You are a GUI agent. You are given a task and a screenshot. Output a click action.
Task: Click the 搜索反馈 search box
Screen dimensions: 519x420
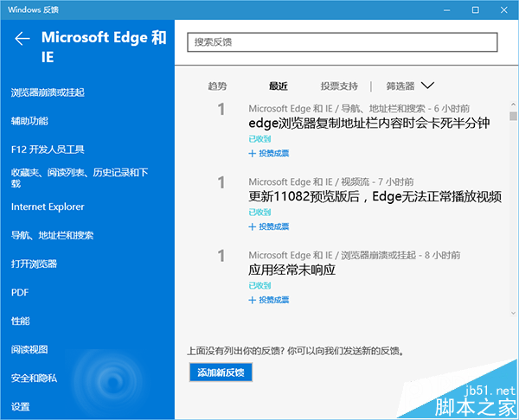point(343,42)
